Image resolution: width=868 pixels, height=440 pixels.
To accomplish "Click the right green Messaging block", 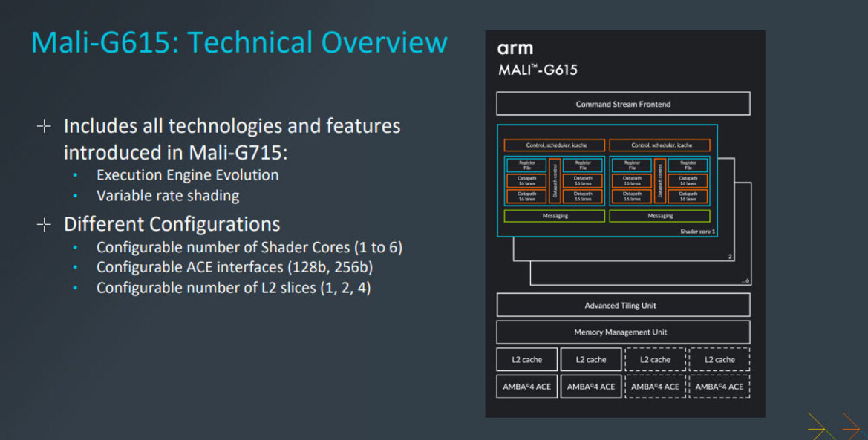I will (x=660, y=216).
